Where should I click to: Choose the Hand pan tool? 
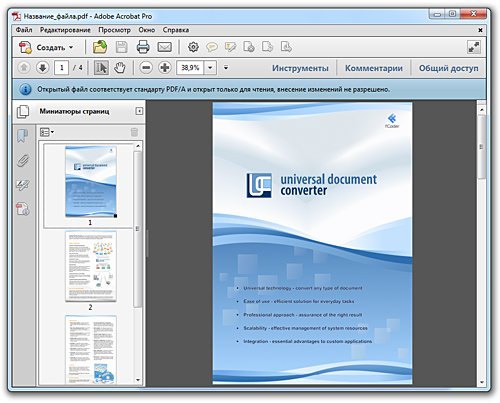coord(120,68)
